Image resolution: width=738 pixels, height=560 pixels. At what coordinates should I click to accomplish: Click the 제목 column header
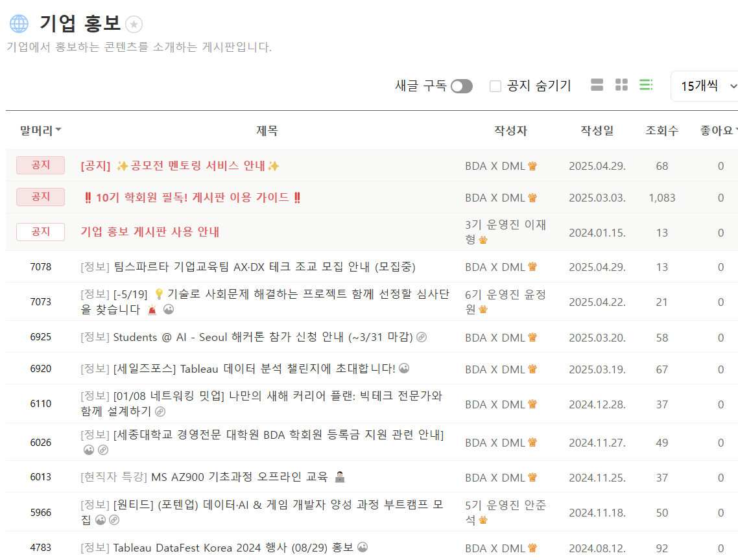(267, 130)
